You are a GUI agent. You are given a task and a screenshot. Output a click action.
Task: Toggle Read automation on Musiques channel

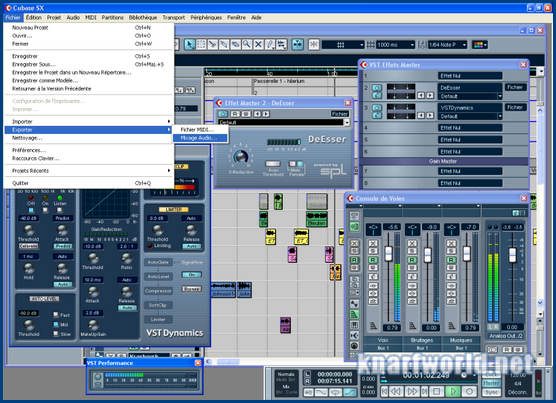click(451, 260)
